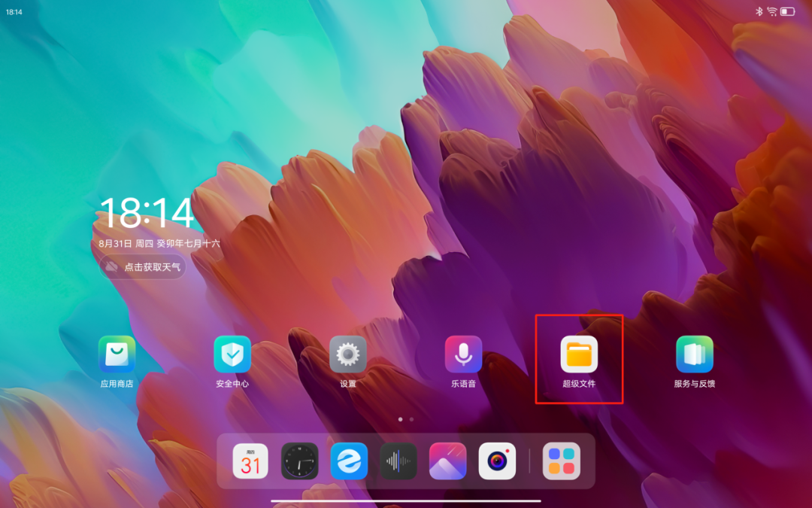This screenshot has height=508, width=812.
Task: Tap the 18:14 time in status bar
Action: coord(14,12)
